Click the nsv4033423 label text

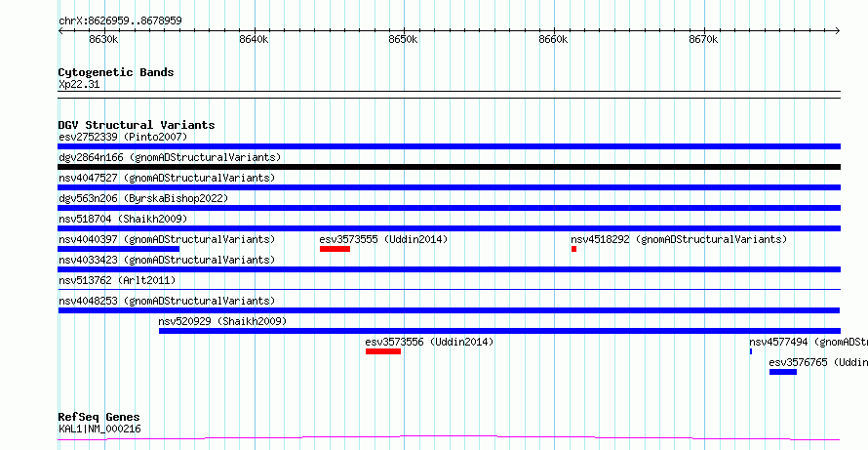tap(167, 260)
